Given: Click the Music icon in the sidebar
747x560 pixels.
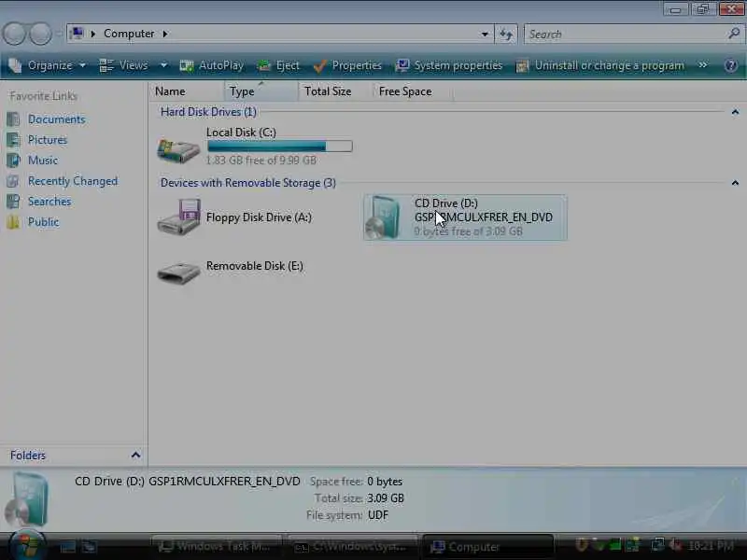Looking at the screenshot, I should [13, 160].
